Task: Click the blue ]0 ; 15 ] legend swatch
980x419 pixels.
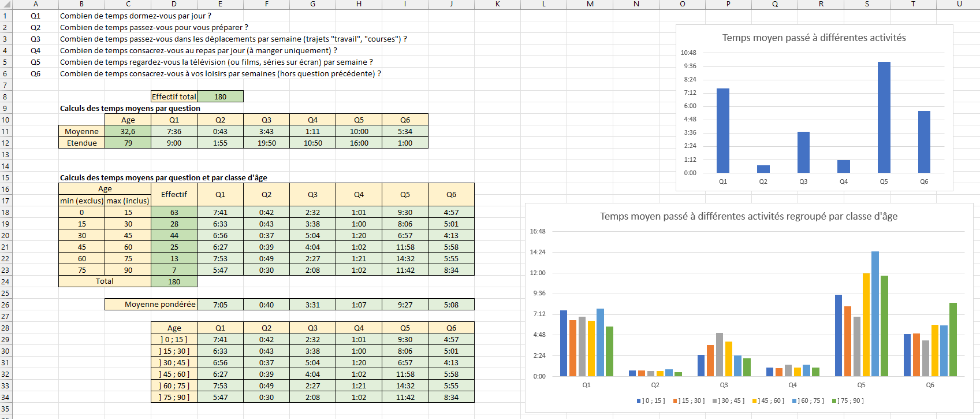Action: tap(639, 401)
